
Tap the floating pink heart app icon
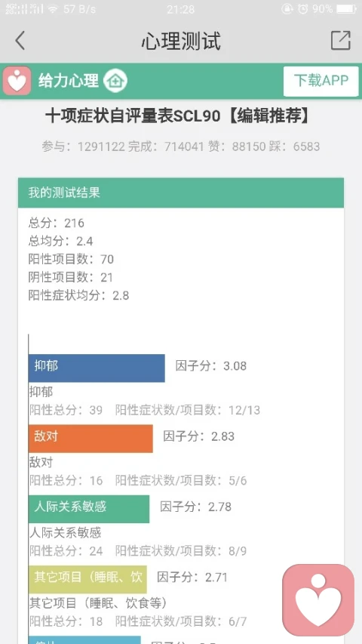coord(318,599)
